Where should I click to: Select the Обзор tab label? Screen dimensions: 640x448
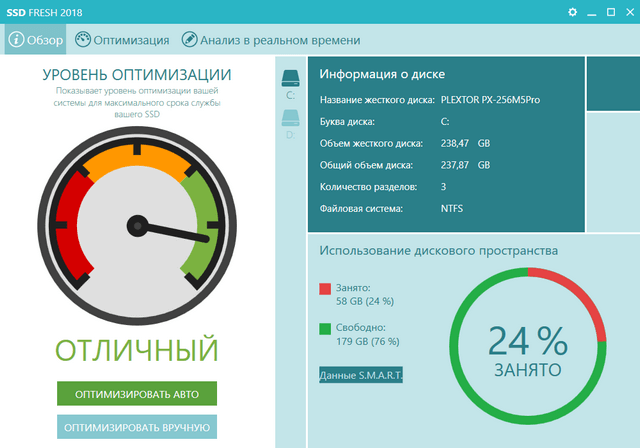(x=46, y=40)
